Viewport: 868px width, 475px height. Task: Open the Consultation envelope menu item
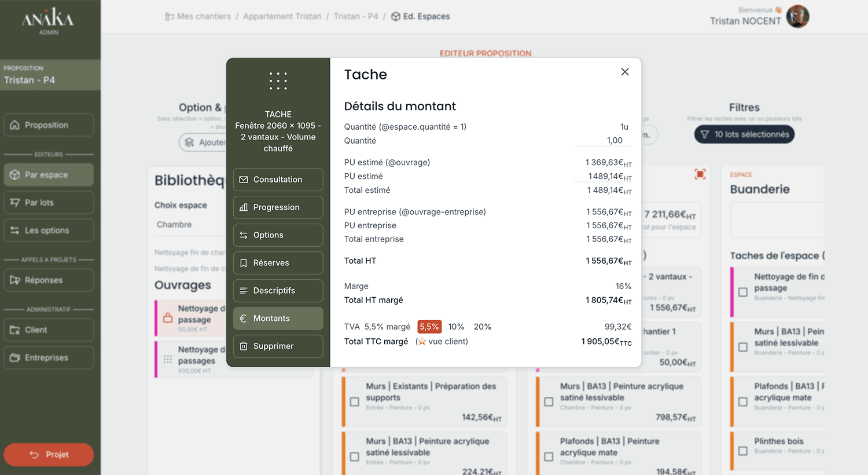tap(278, 180)
